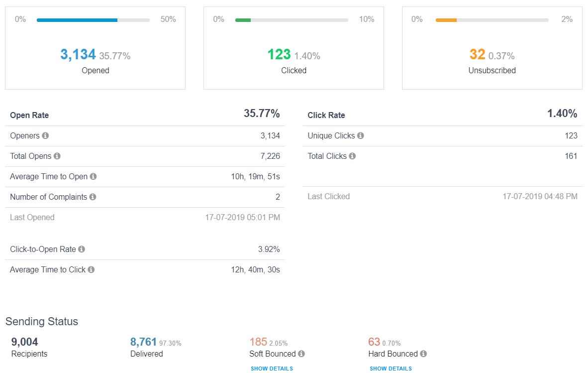The height and width of the screenshot is (373, 588).
Task: Click the Hard Bounced info icon
Action: point(423,354)
